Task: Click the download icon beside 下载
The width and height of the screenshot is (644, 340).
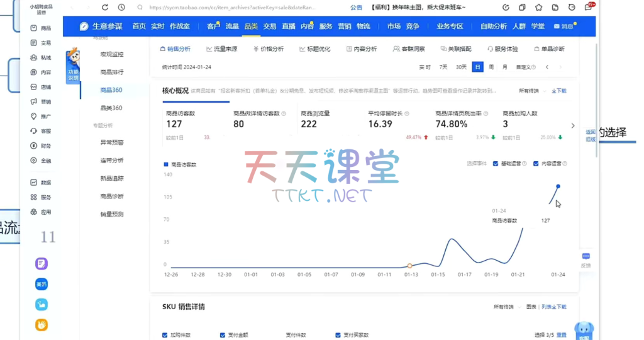Action: coord(553,91)
